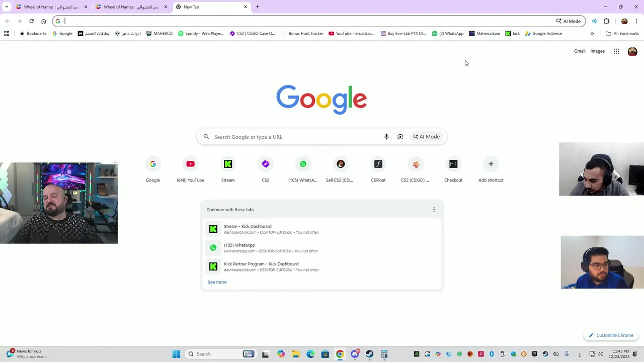This screenshot has height=362, width=644.
Task: Open Spotify - Web Player bookmark
Action: tap(200, 34)
